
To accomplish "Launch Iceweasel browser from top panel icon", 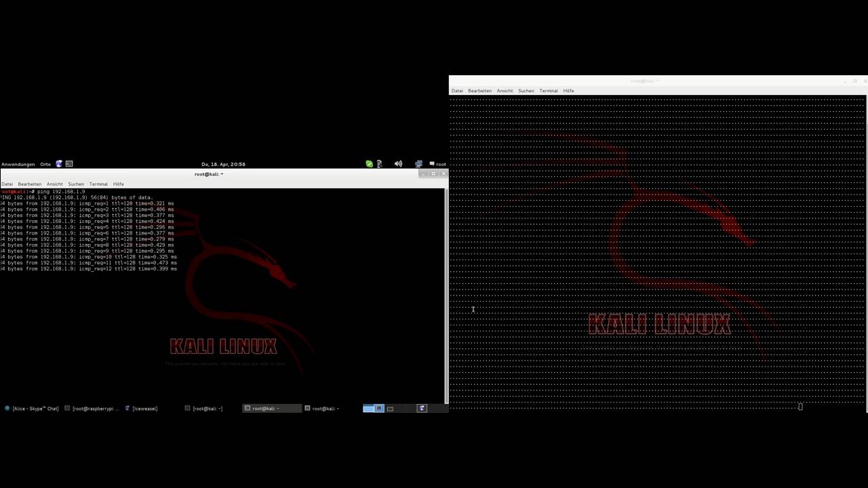I will point(59,164).
